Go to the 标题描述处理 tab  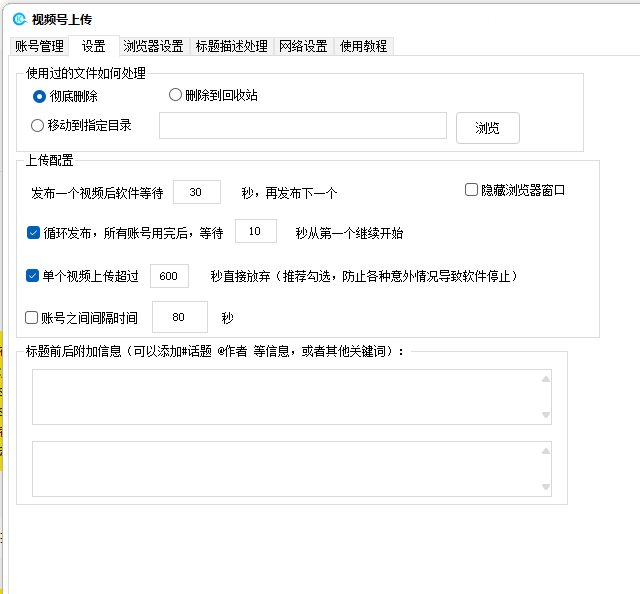(x=231, y=46)
